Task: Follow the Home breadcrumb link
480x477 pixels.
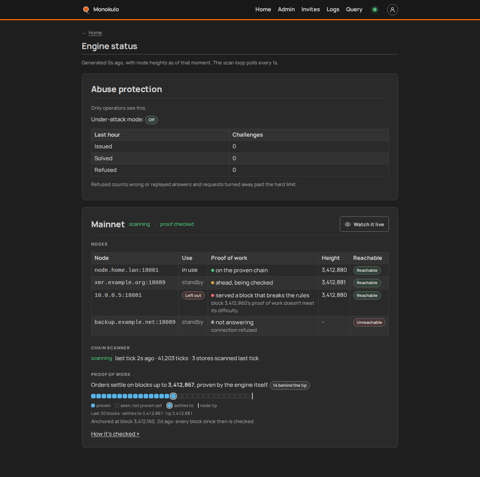Action: coord(95,33)
